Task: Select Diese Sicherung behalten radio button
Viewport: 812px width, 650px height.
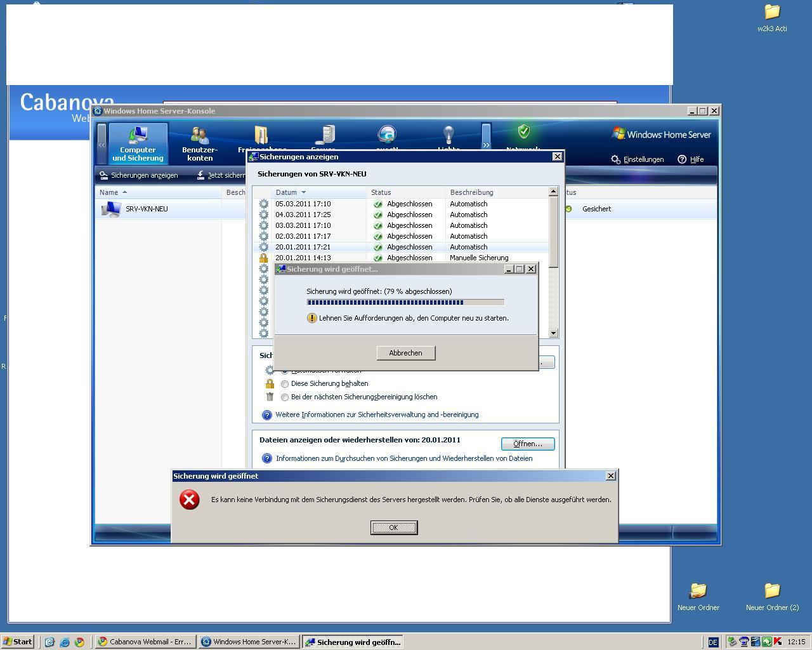Action: point(285,384)
